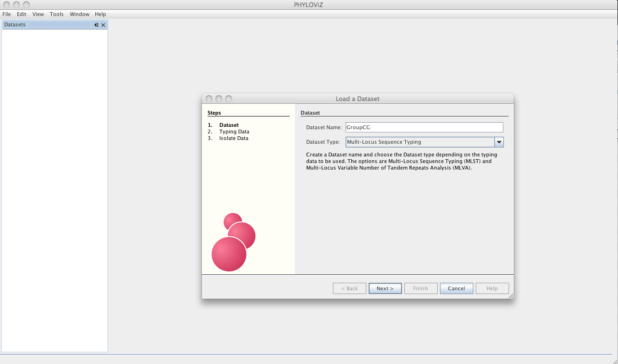618x364 pixels.
Task: Click the PHYLOViZ window title bar
Action: pos(309,5)
